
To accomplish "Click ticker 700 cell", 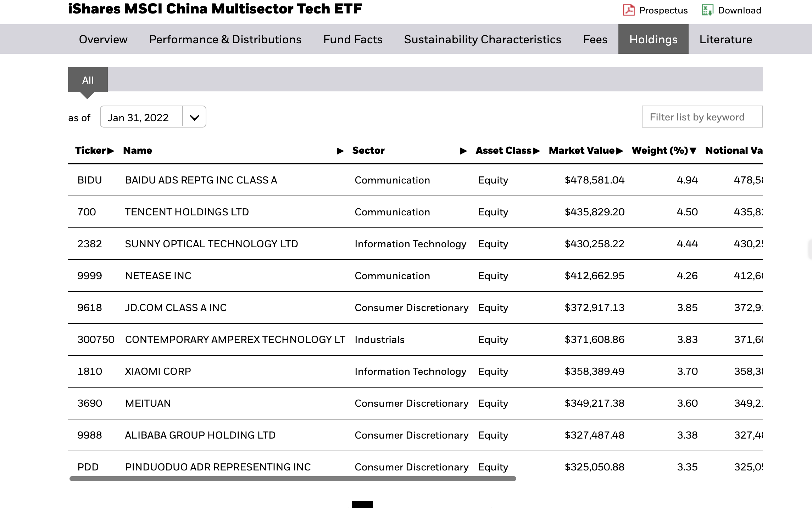I will pyautogui.click(x=87, y=212).
